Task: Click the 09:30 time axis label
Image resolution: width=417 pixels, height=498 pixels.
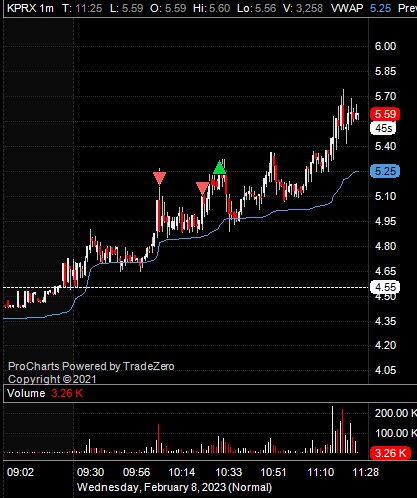Action: point(90,472)
